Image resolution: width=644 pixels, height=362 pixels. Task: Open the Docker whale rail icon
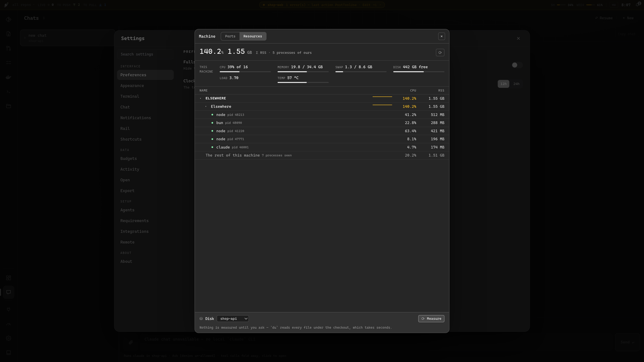(x=8, y=77)
